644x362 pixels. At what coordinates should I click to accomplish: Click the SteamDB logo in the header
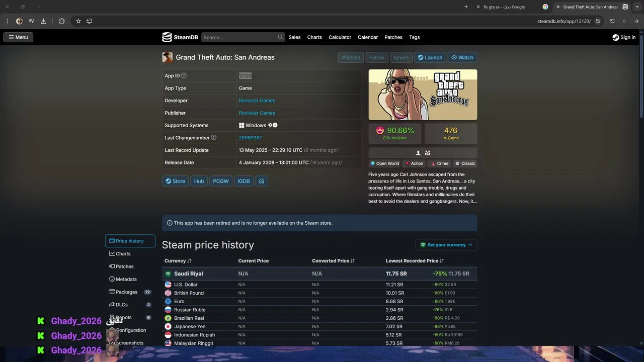[x=180, y=37]
